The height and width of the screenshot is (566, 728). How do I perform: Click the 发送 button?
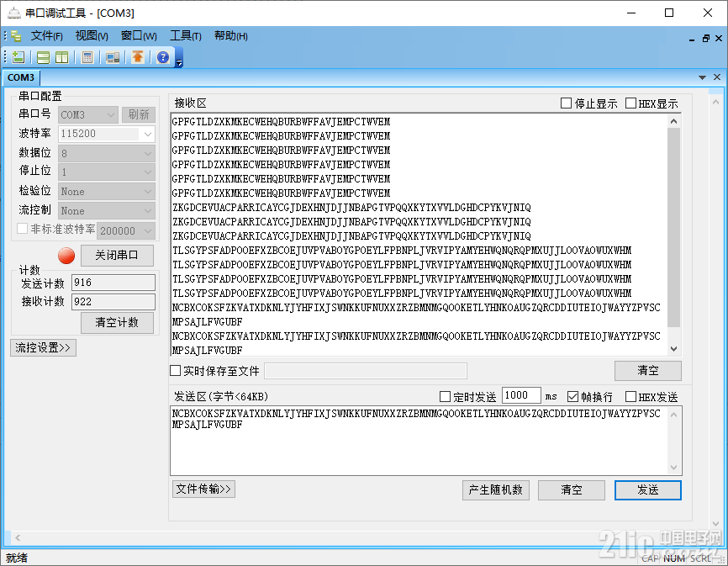[647, 489]
